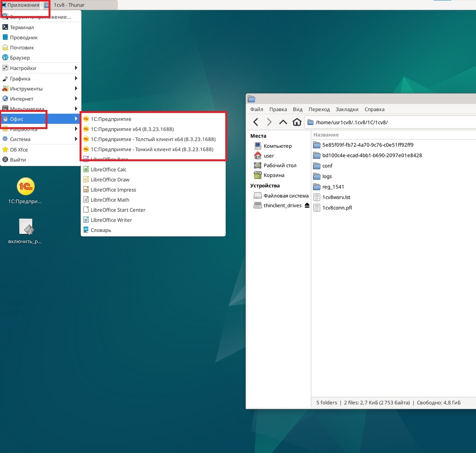Screen dimensions: 476x453
Task: Expand the Мультимедиа submenu arrow
Action: point(76,108)
